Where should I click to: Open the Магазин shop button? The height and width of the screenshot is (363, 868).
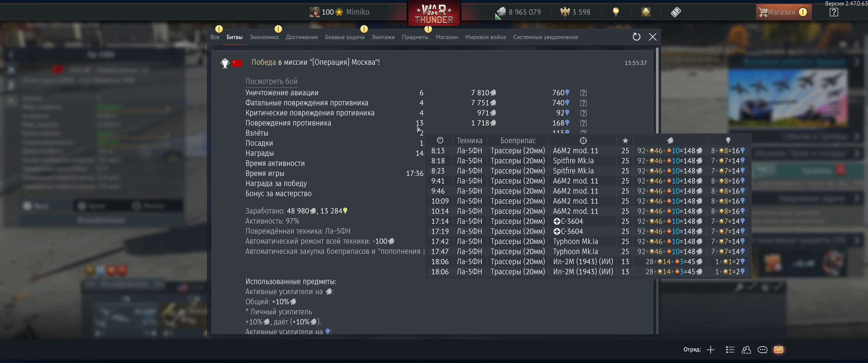(783, 12)
